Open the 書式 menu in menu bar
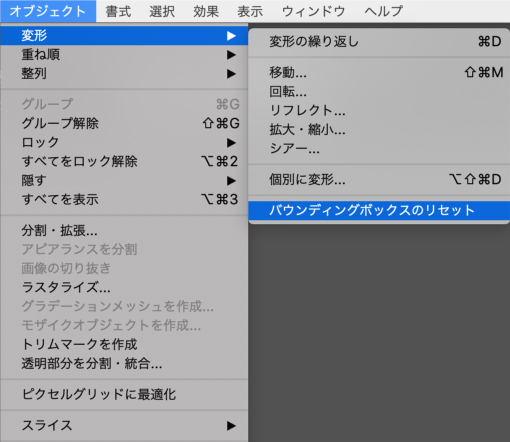Image resolution: width=510 pixels, height=442 pixels. (118, 11)
